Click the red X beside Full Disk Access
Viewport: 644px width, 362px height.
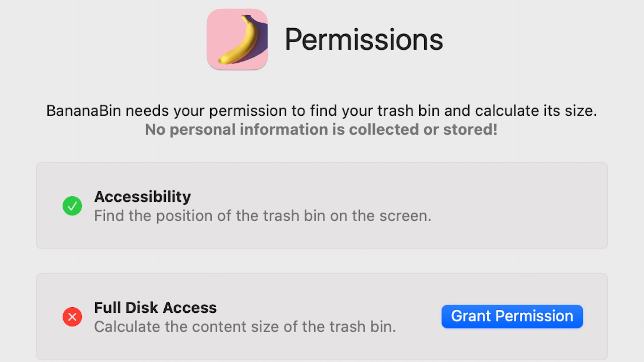point(72,317)
